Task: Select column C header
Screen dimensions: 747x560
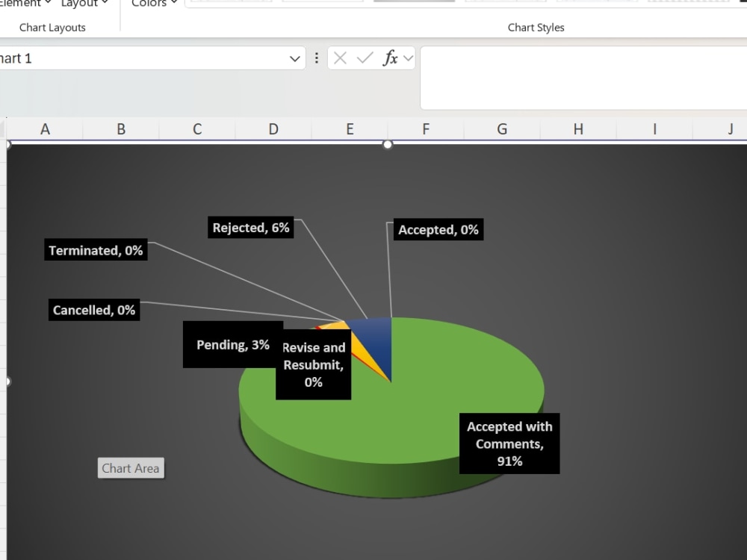Action: coord(197,129)
